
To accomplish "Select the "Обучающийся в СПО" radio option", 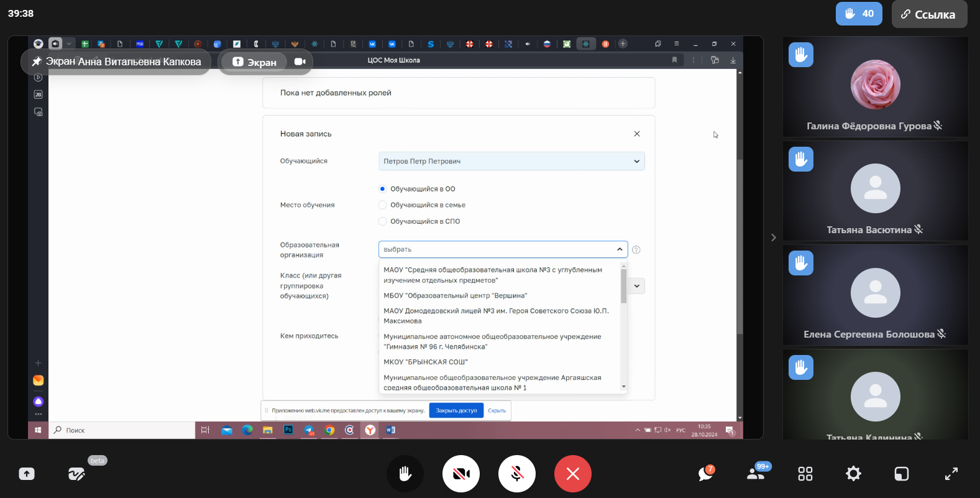I will click(x=383, y=221).
